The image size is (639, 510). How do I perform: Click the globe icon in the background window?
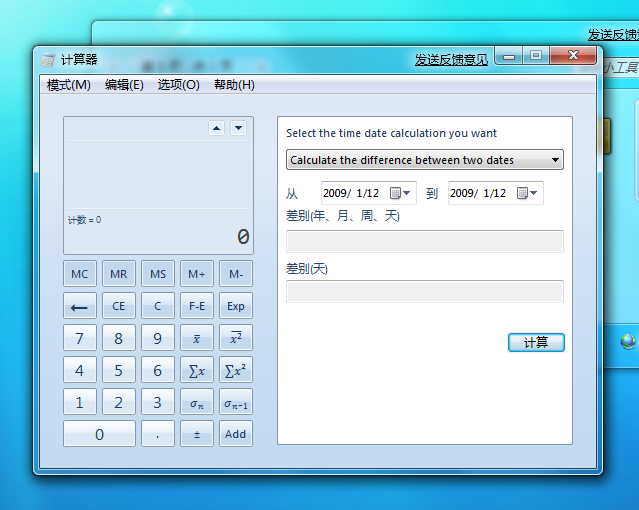point(628,342)
